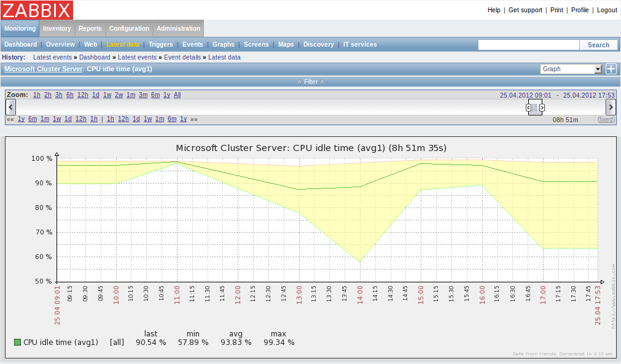Go to the Triggers submenu item
Screen dimensions: 621x364
[x=161, y=44]
